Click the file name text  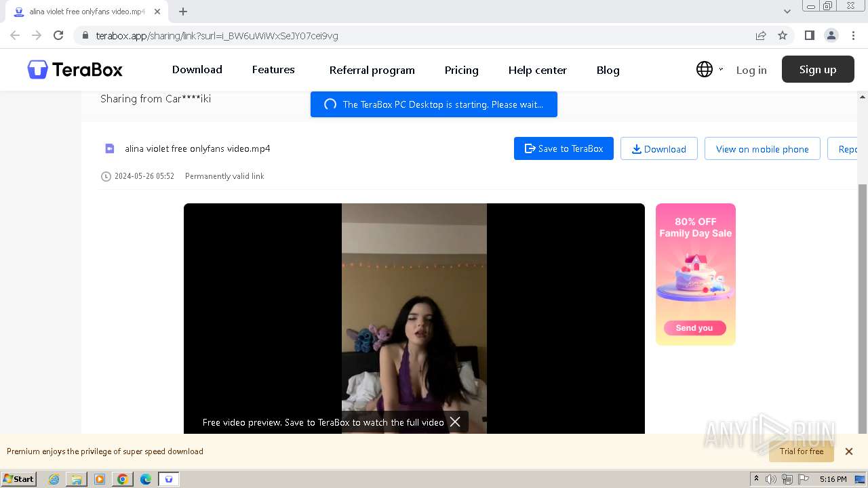pyautogui.click(x=197, y=148)
